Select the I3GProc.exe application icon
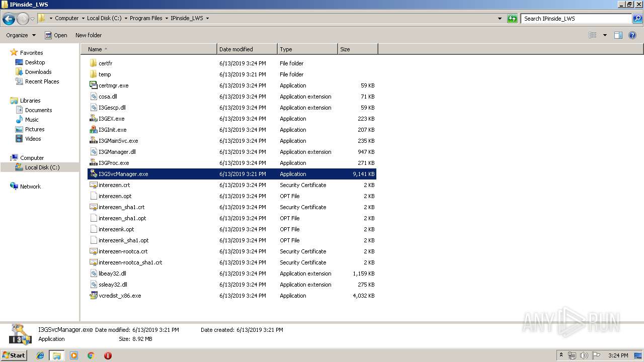The image size is (644, 362). 93,163
